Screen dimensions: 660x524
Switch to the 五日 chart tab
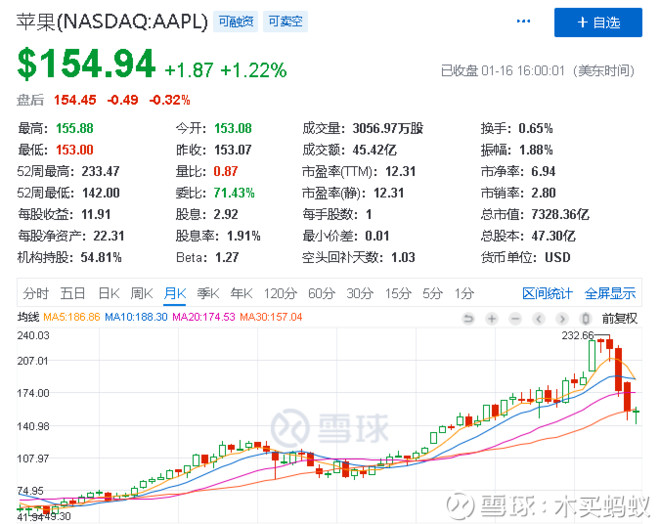tap(72, 293)
